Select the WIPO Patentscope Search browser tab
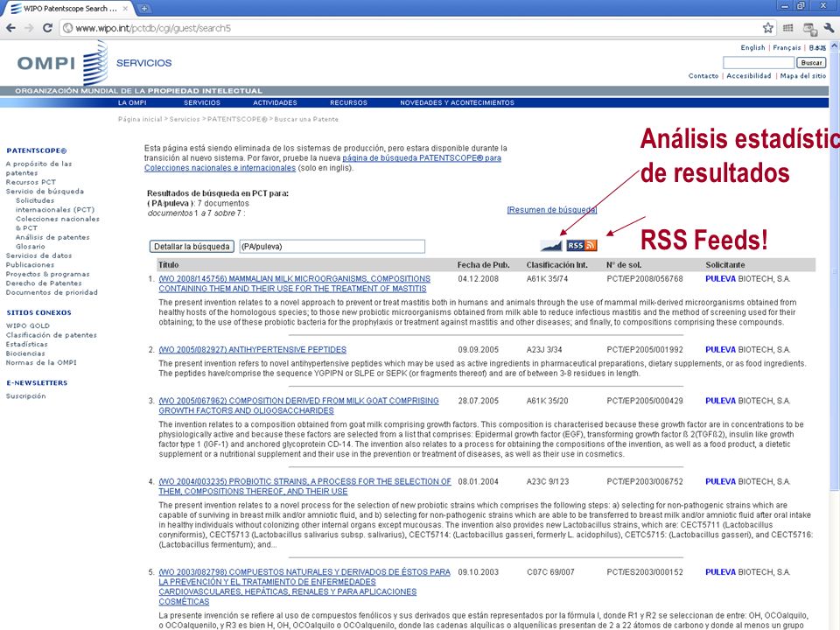 (x=70, y=9)
